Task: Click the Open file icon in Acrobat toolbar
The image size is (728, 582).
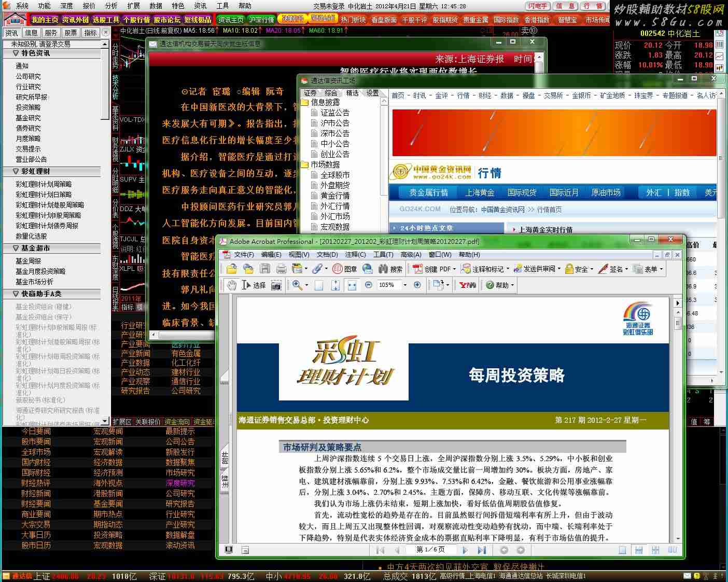Action: tap(231, 269)
